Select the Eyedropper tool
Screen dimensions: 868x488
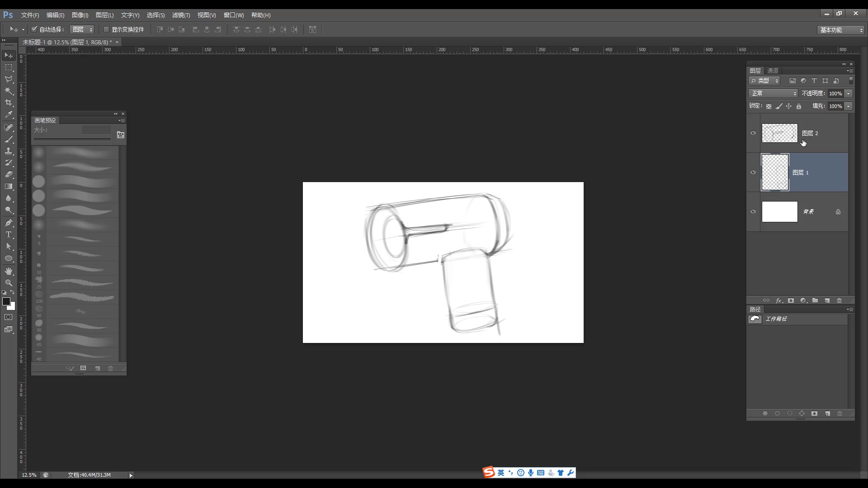tap(9, 115)
